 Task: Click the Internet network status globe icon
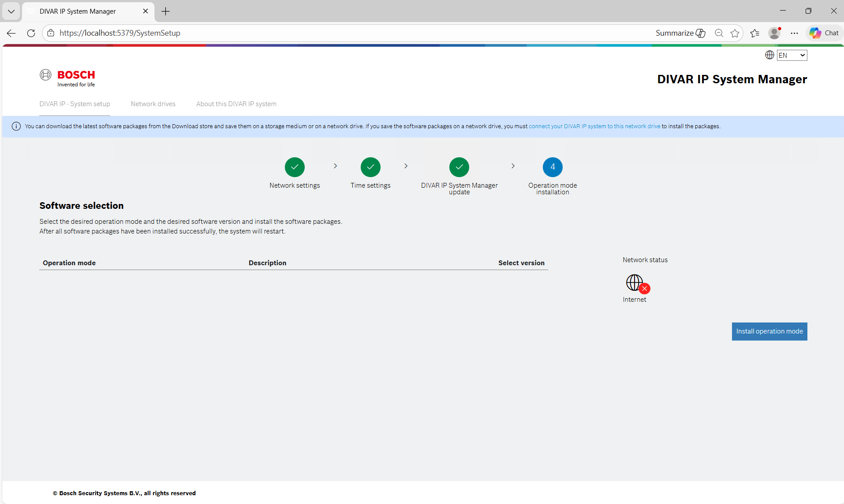pos(635,283)
